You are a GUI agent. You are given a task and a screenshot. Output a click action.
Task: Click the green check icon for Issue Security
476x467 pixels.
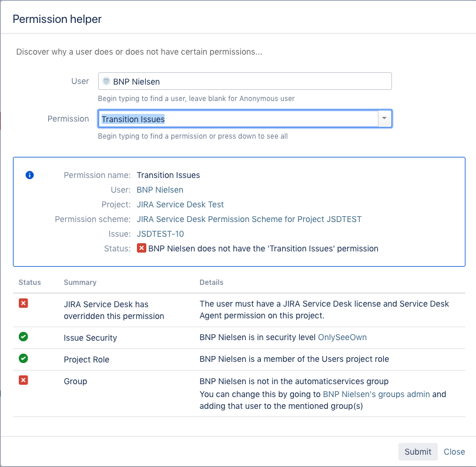(x=24, y=337)
